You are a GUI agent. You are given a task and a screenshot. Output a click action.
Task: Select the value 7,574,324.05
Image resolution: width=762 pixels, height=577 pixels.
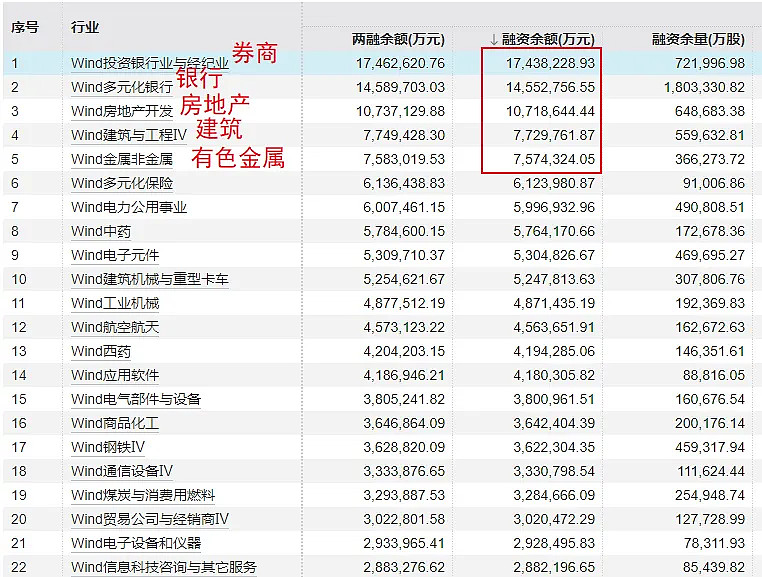pyautogui.click(x=554, y=159)
